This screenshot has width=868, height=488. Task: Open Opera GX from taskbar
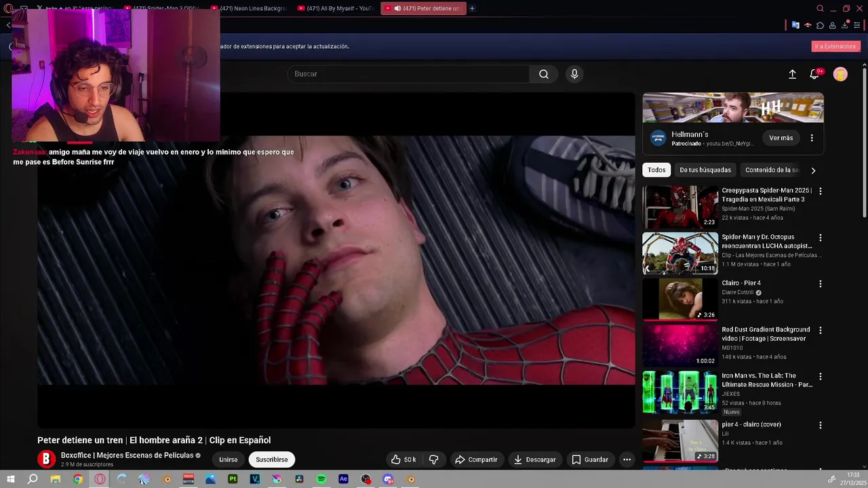tap(100, 479)
